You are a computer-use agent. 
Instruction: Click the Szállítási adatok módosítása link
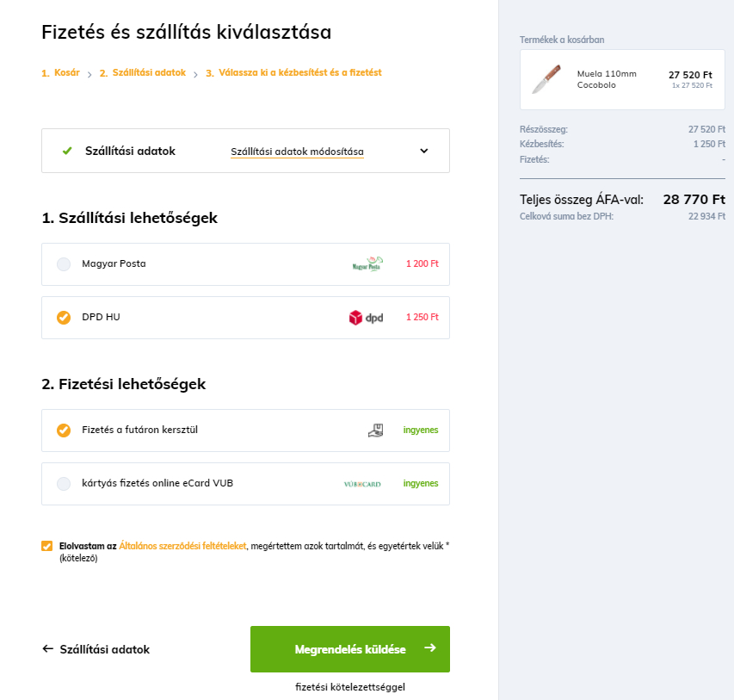[x=297, y=152]
